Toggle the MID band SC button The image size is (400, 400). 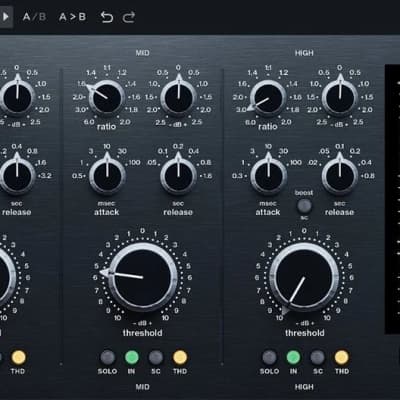point(156,357)
